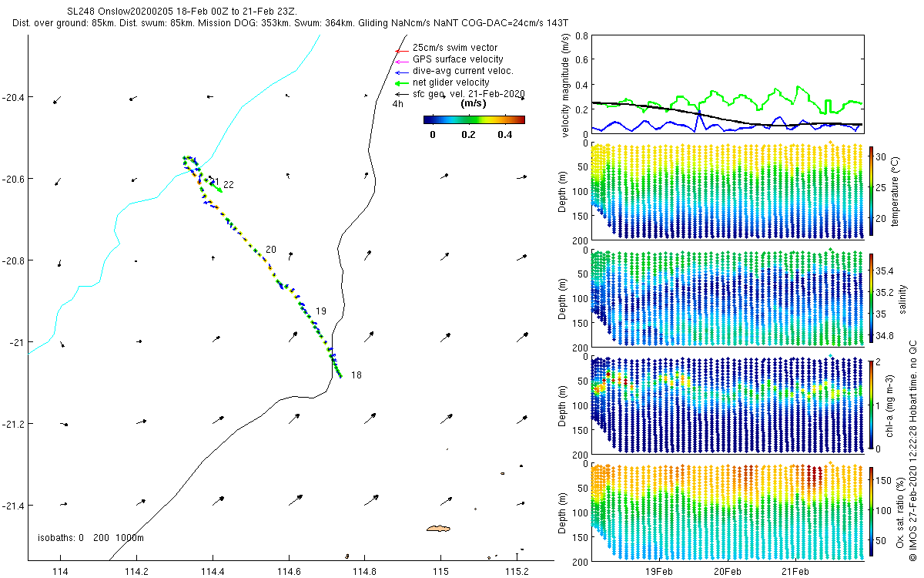Click the "19Feb" time axis tick label
924x578 pixels.
coord(660,572)
